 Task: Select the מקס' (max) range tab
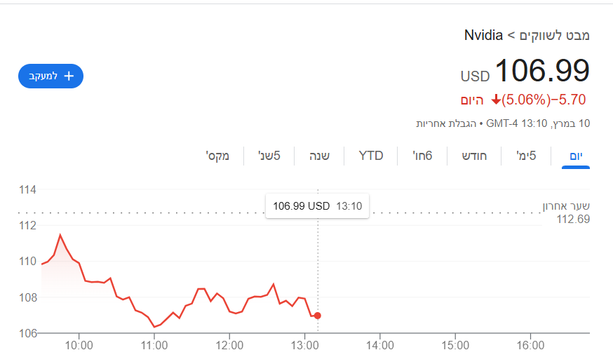coord(220,156)
